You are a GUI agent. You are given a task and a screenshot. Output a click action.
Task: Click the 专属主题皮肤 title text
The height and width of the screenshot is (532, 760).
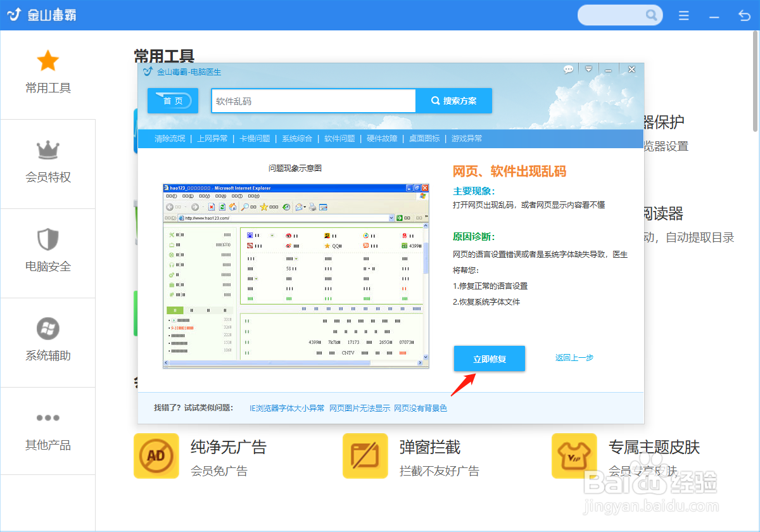point(654,447)
